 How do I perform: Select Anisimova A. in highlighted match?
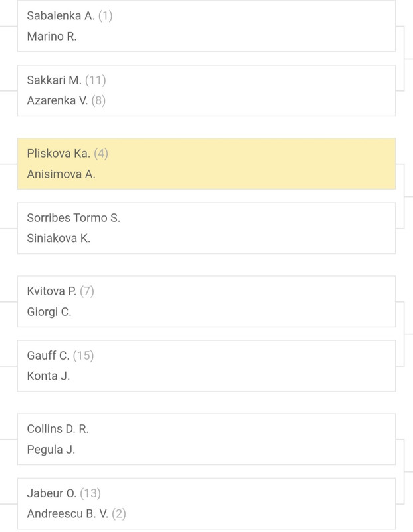pos(61,174)
